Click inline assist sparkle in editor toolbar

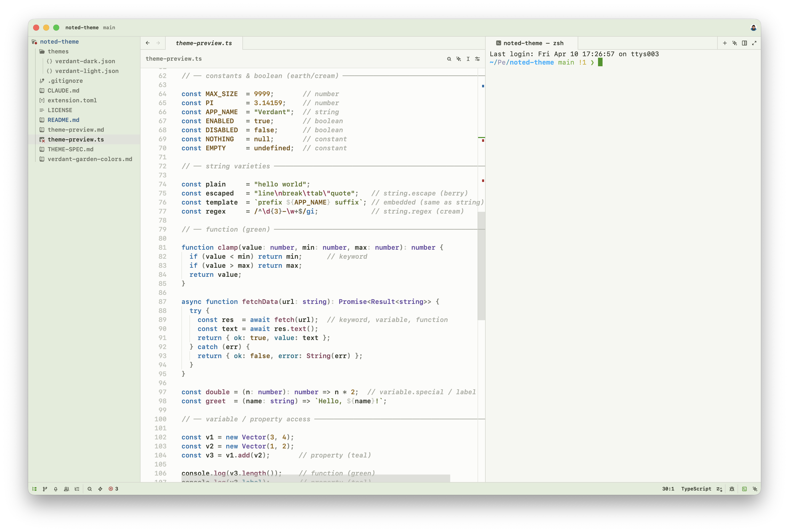click(x=458, y=59)
